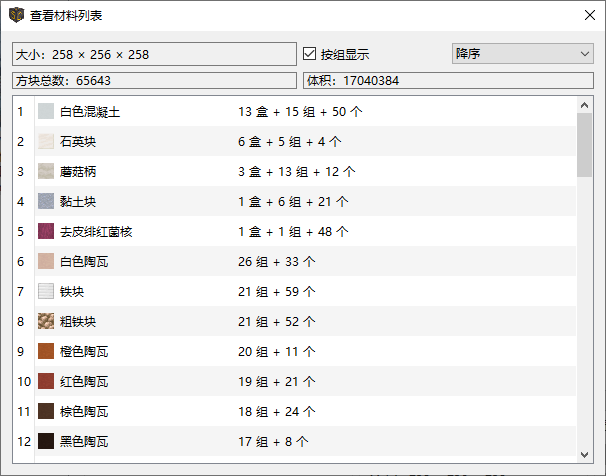606x476 pixels.
Task: Click the quartz block icon
Action: [46, 142]
